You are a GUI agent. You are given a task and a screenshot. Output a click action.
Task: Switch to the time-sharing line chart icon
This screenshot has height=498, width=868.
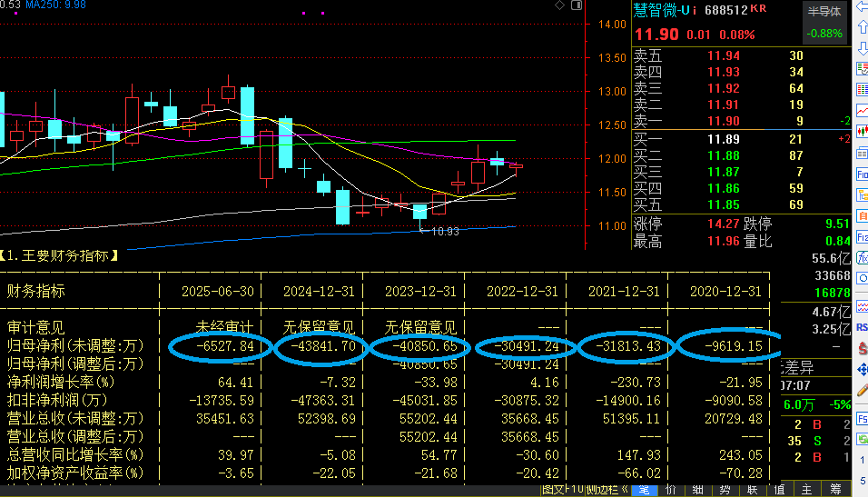863,111
